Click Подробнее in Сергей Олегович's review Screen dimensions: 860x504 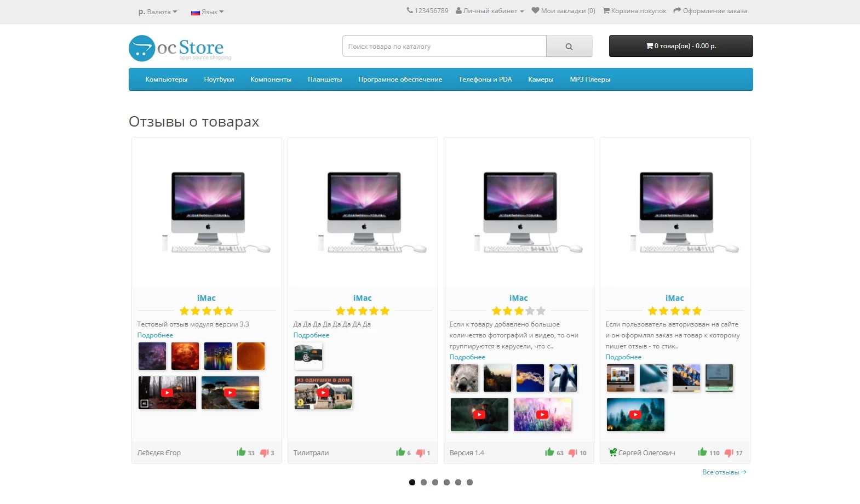(623, 357)
